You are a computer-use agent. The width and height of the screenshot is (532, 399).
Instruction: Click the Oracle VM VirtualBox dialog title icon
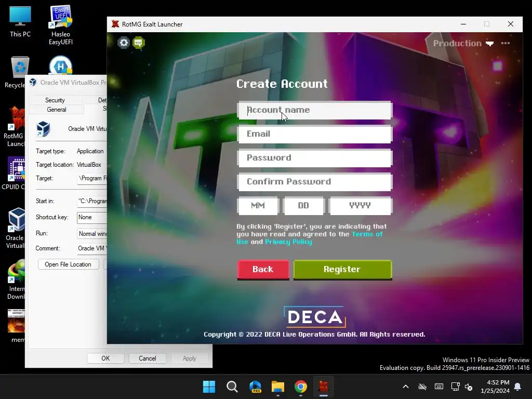pos(33,83)
